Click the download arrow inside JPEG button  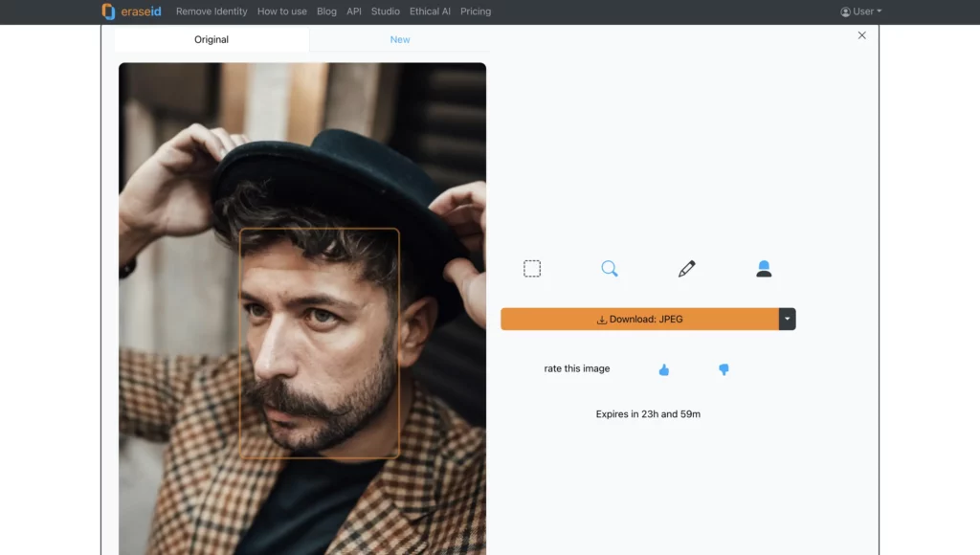pyautogui.click(x=603, y=319)
